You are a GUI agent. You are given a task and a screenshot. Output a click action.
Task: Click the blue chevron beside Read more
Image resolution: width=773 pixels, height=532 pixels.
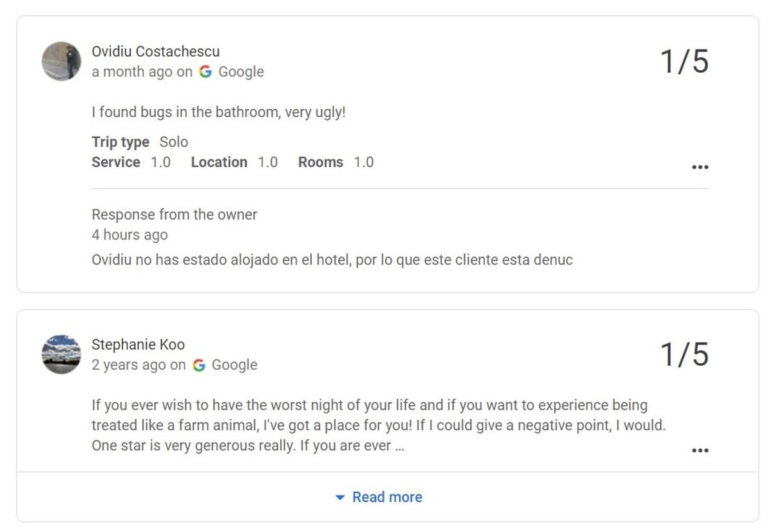340,497
